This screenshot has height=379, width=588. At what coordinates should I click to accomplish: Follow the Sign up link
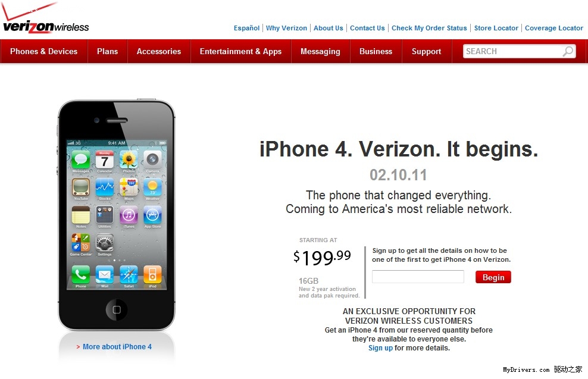coord(380,348)
